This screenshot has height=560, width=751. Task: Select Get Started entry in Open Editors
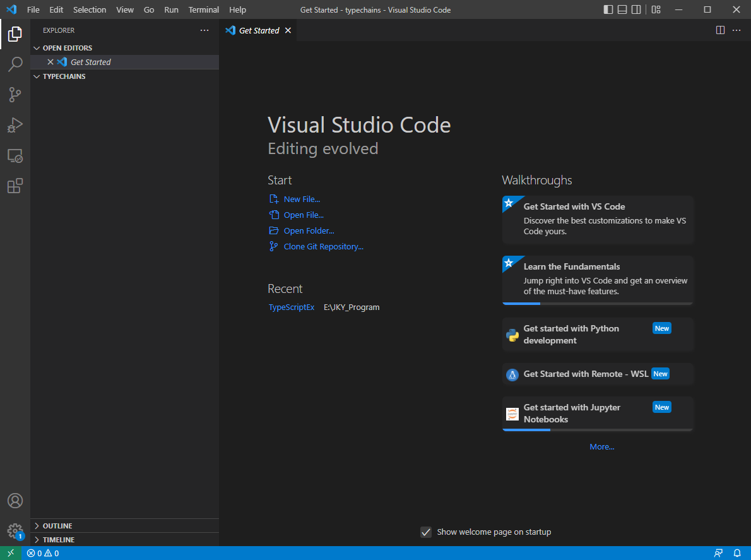tap(124, 63)
